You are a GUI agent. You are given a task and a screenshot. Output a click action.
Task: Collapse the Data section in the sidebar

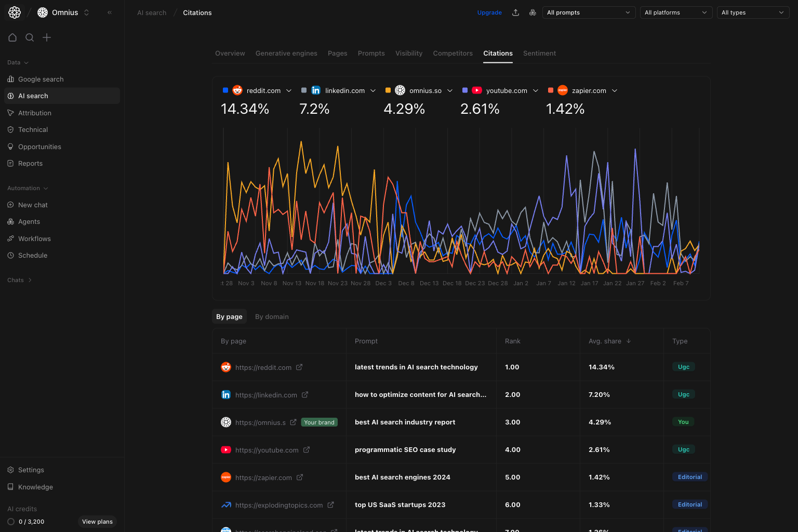17,62
